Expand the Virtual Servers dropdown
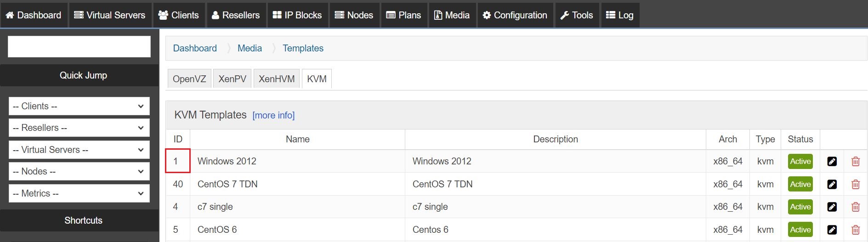This screenshot has height=242, width=868. point(79,150)
